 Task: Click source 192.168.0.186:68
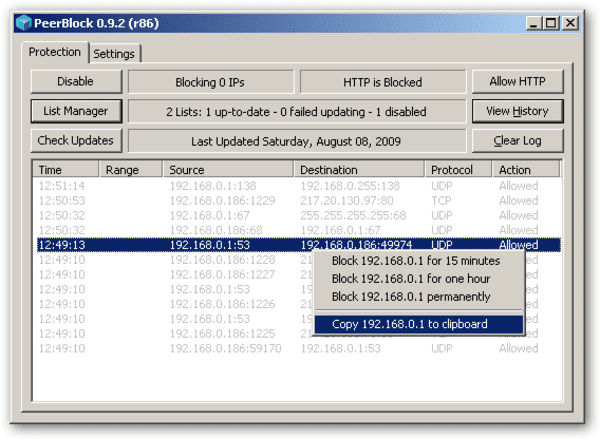point(216,230)
